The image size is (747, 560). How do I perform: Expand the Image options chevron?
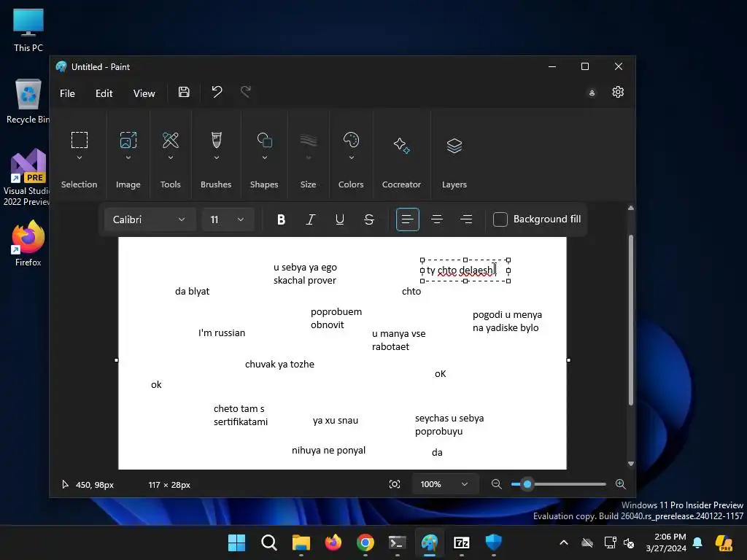coord(128,157)
